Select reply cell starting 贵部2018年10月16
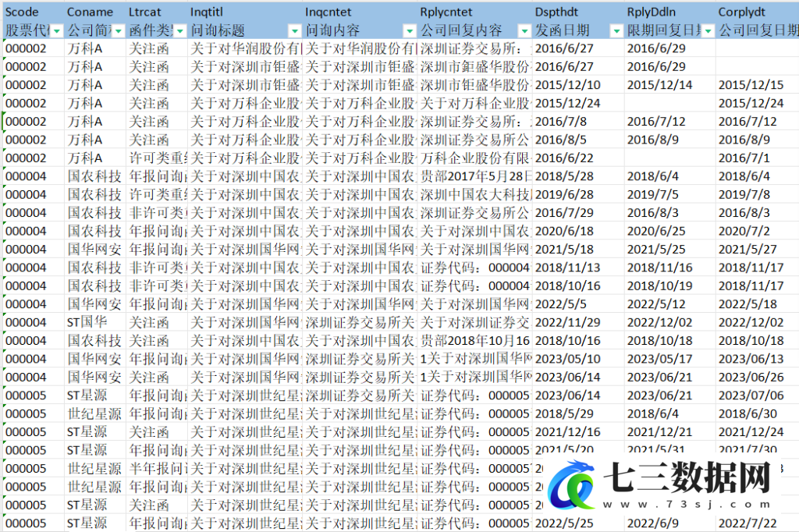The image size is (799, 532). click(475, 341)
